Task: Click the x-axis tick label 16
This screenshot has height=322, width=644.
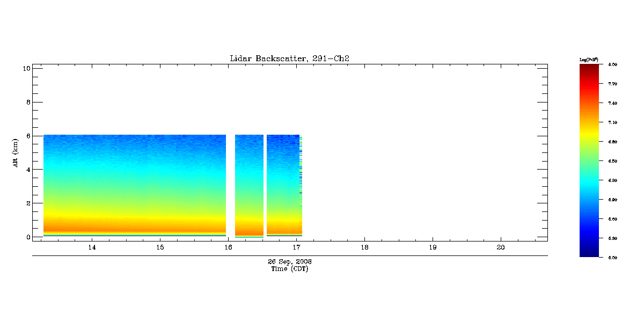Action: (228, 247)
